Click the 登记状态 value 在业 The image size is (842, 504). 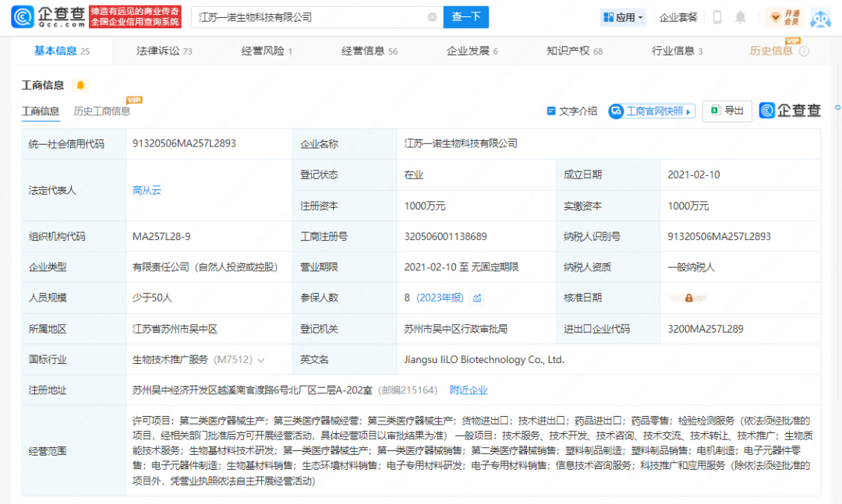pos(413,175)
